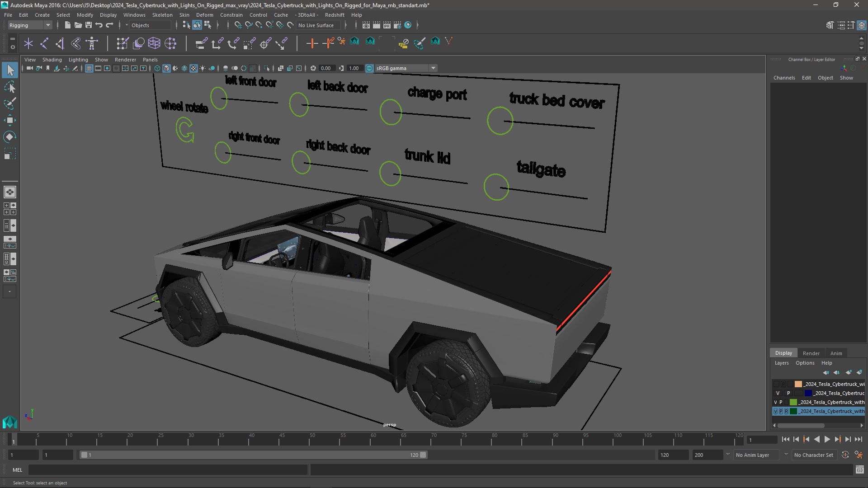The image size is (868, 488).
Task: Click the Open Scene folder icon
Action: [78, 25]
